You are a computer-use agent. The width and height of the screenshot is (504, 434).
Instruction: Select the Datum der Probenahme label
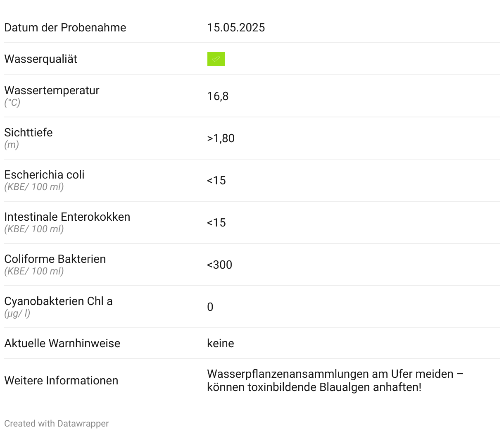(x=65, y=28)
